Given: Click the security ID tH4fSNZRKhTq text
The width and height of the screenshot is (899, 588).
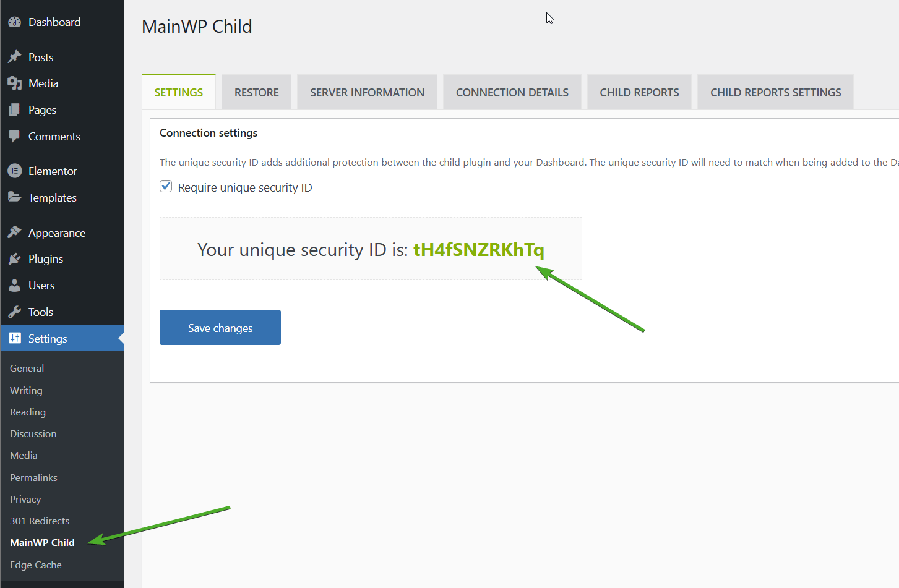Looking at the screenshot, I should pyautogui.click(x=479, y=249).
